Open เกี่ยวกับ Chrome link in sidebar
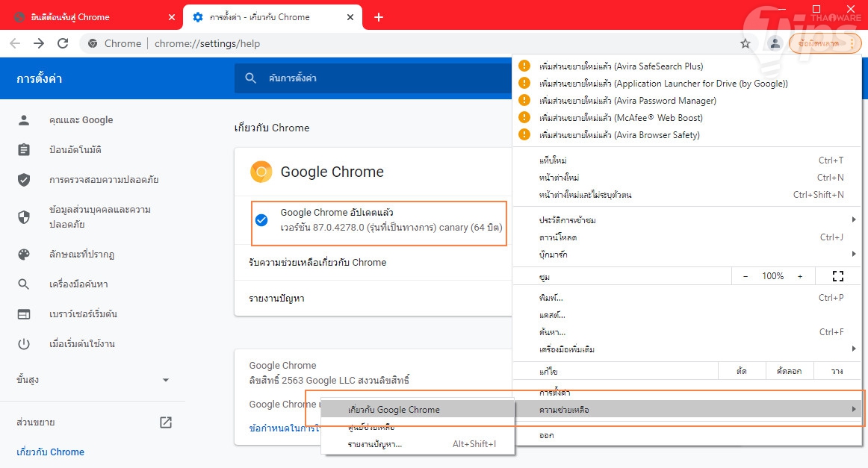Image resolution: width=868 pixels, height=468 pixels. click(51, 452)
